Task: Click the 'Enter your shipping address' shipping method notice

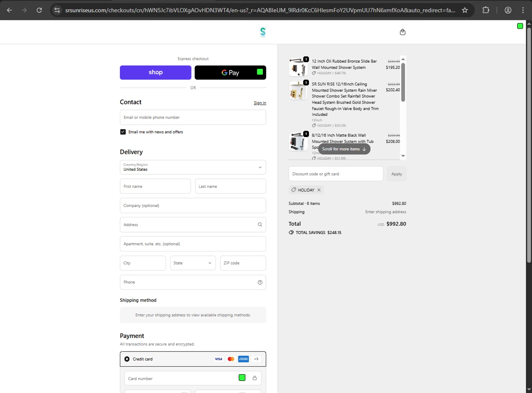Action: click(193, 315)
